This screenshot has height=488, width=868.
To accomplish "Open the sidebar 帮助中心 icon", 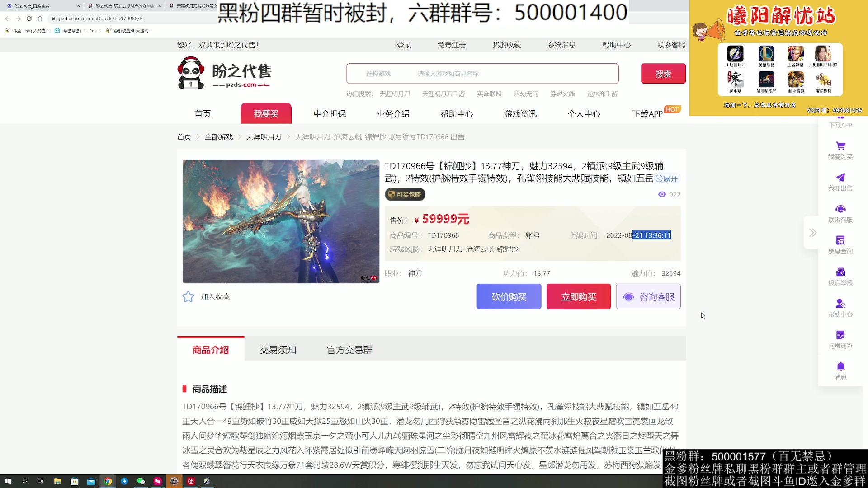I will point(840,306).
